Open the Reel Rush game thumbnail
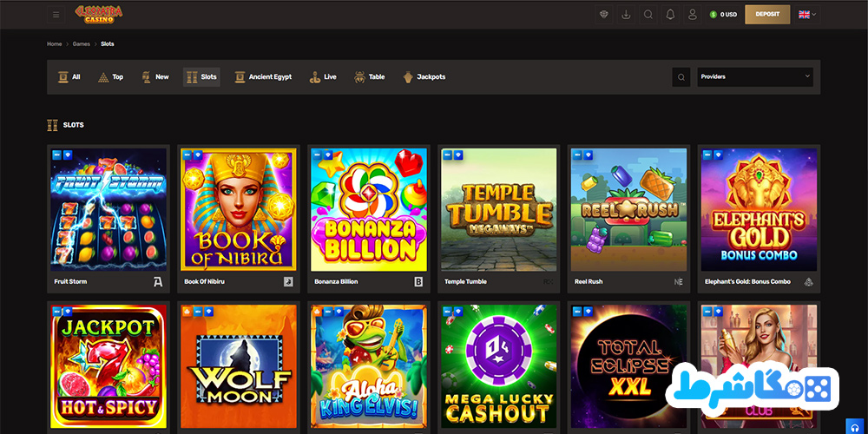Viewport: 868px width, 434px height. pos(628,209)
